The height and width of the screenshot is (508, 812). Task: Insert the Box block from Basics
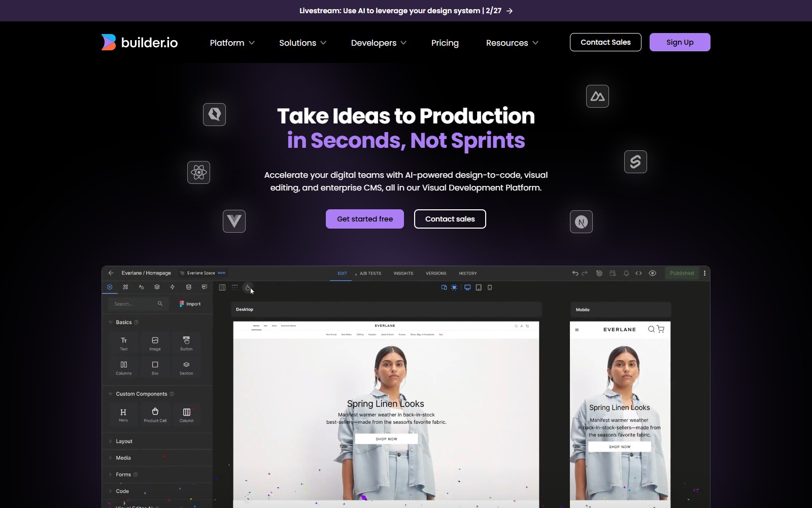coord(155,367)
